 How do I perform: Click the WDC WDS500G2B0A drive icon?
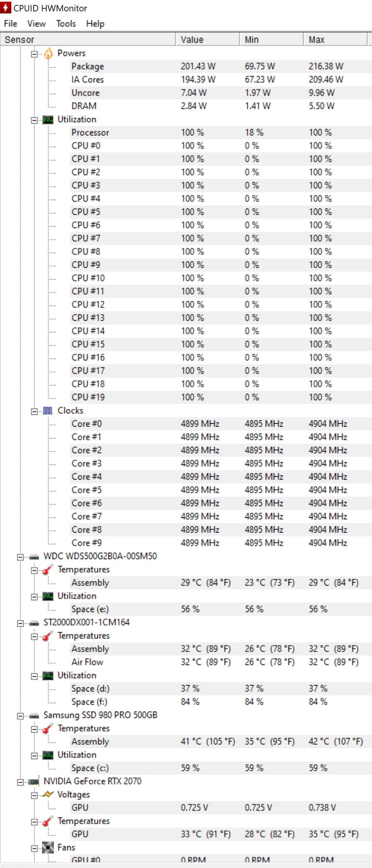click(x=34, y=557)
